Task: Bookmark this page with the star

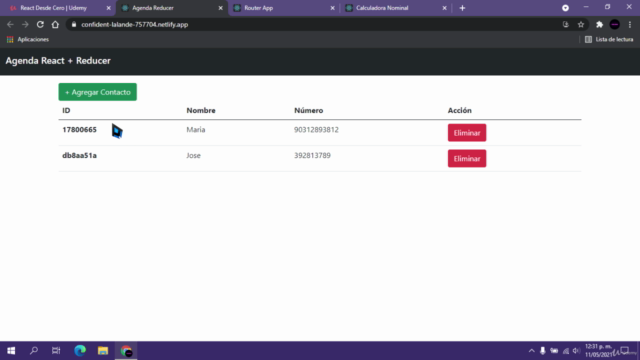Action: coord(581,24)
